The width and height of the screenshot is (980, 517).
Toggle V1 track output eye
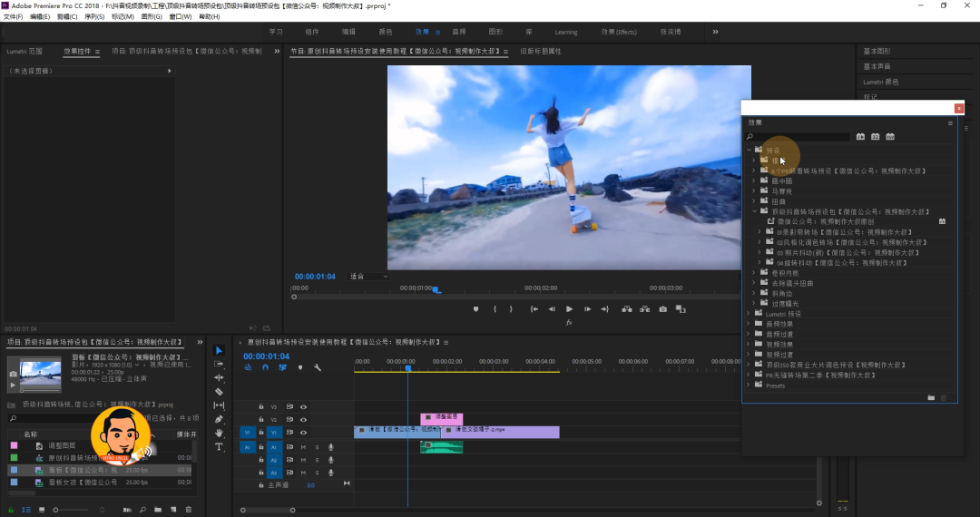[x=303, y=432]
